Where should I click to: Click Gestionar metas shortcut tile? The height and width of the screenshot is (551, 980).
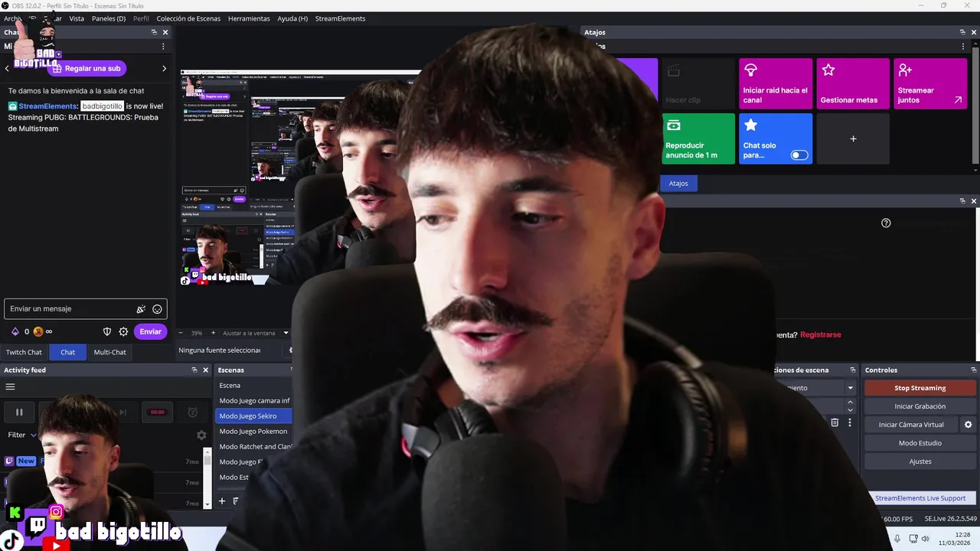click(853, 83)
